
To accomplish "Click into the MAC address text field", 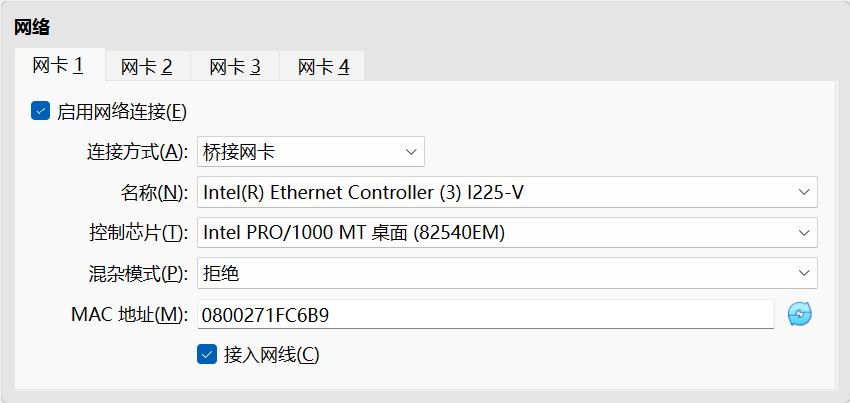I will click(486, 314).
